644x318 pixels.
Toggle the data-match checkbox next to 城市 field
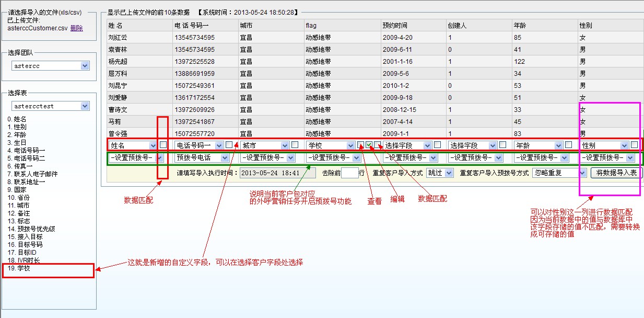click(x=295, y=145)
